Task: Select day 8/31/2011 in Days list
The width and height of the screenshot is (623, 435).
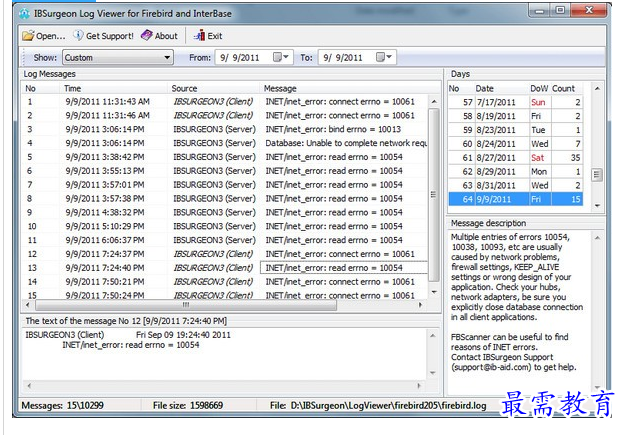Action: coord(515,186)
